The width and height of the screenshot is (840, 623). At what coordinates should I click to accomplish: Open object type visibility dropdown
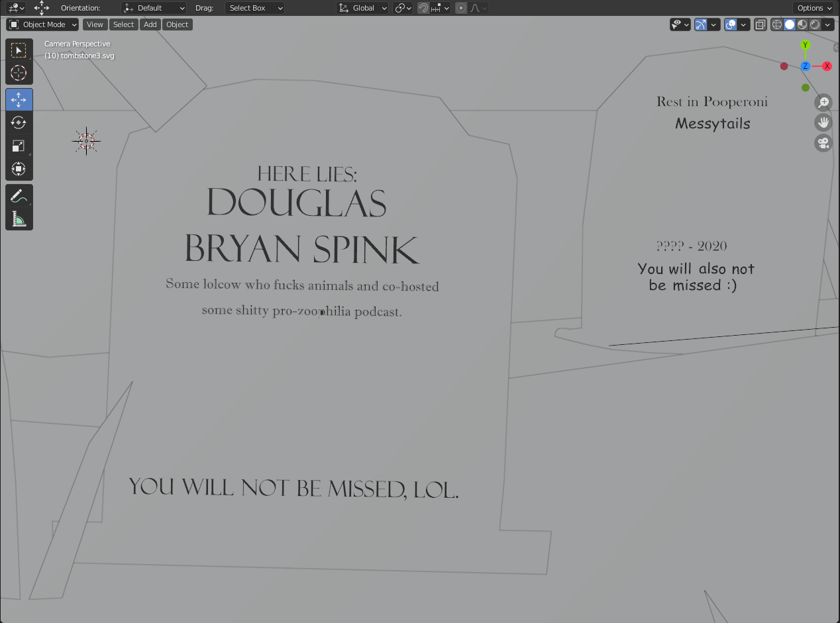[x=680, y=24]
